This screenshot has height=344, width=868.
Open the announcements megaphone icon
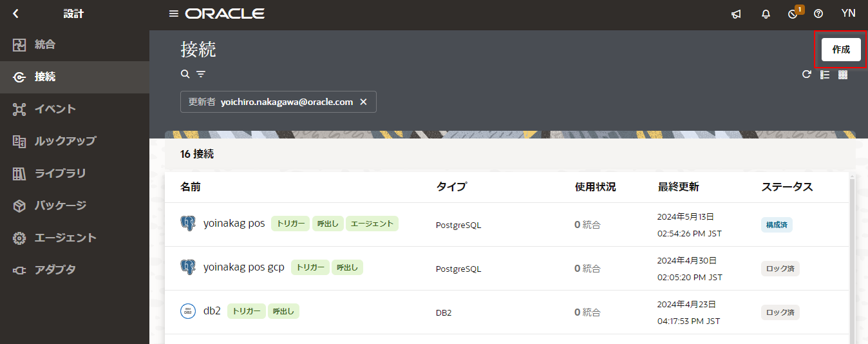736,14
